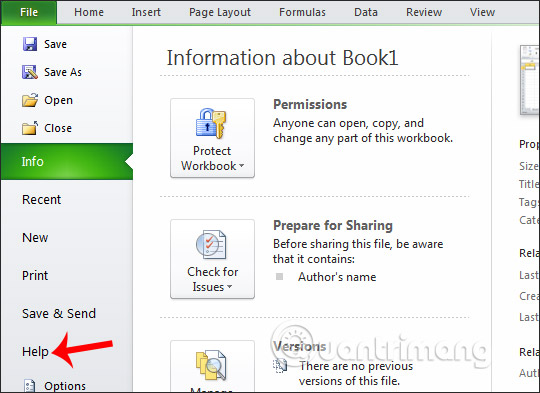This screenshot has height=393, width=540.
Task: Expand the Check for Issues dropdown arrow
Action: (x=230, y=287)
